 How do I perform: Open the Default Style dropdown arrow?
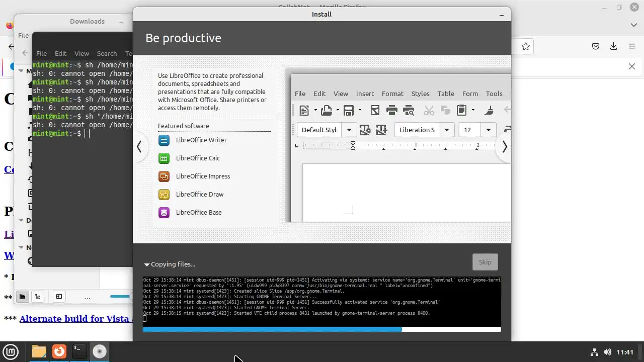(x=349, y=130)
